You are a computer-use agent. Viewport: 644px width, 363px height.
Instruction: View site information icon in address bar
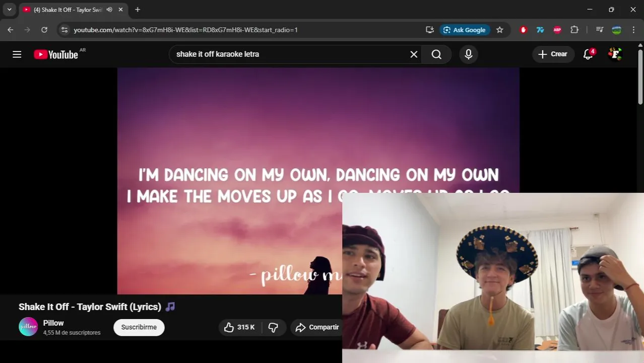tap(64, 30)
